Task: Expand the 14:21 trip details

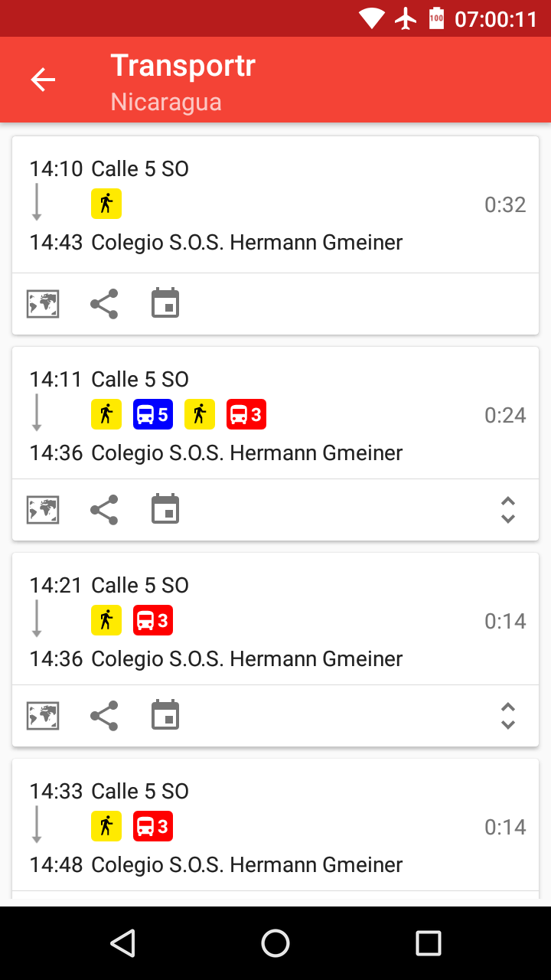Action: tap(507, 716)
